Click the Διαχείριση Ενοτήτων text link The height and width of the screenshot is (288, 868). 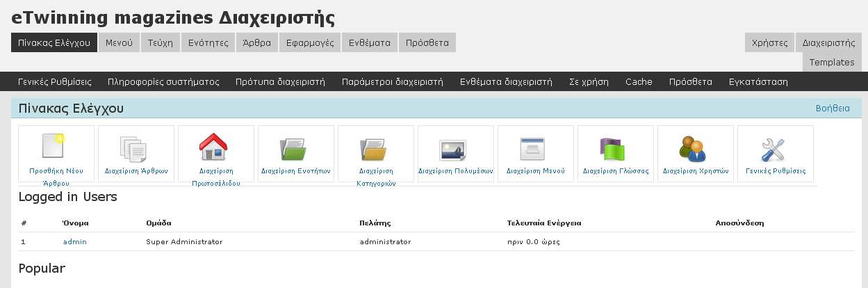tap(296, 170)
